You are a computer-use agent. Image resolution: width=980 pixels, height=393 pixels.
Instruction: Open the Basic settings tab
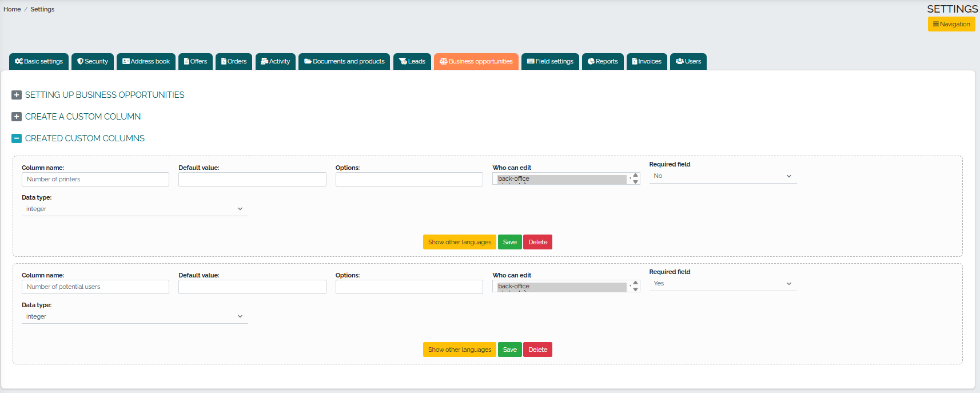point(39,61)
